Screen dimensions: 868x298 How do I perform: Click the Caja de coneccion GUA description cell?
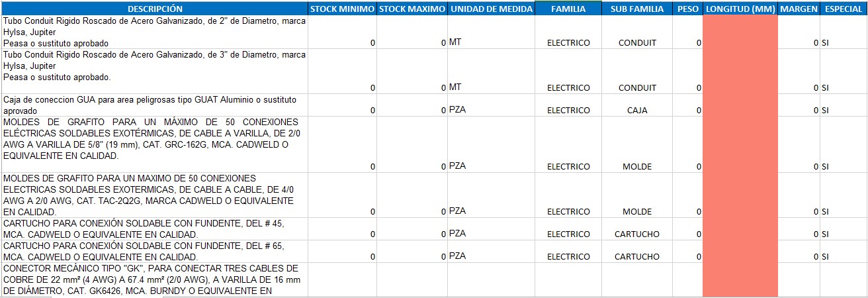click(x=154, y=105)
